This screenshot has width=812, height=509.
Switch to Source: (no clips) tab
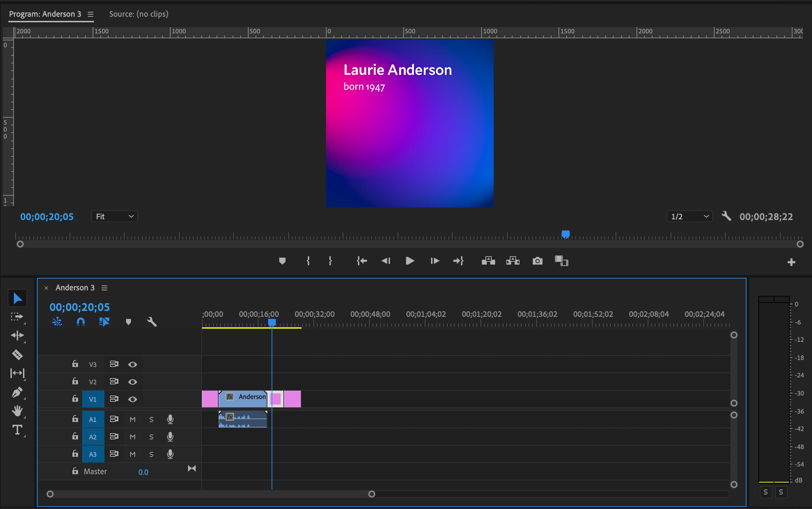(139, 14)
